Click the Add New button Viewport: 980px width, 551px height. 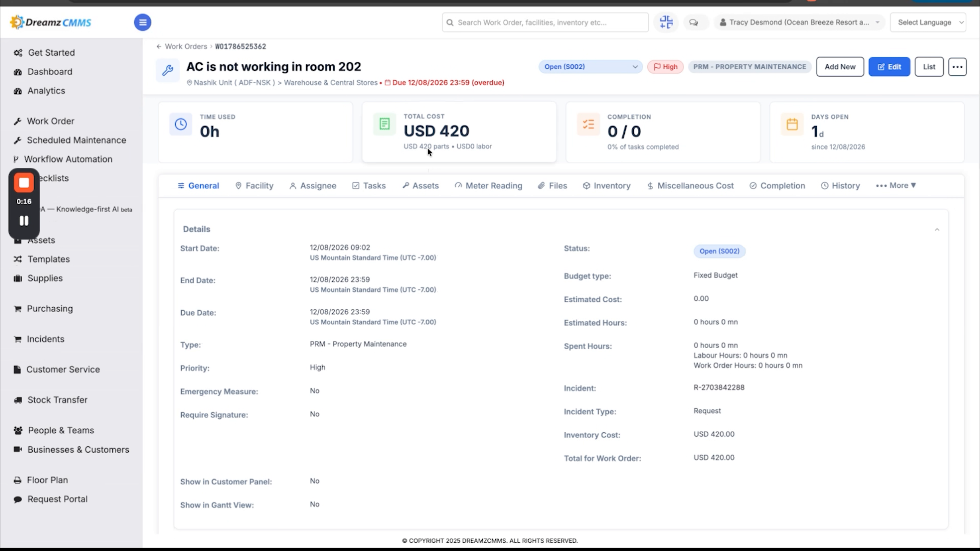click(x=840, y=67)
